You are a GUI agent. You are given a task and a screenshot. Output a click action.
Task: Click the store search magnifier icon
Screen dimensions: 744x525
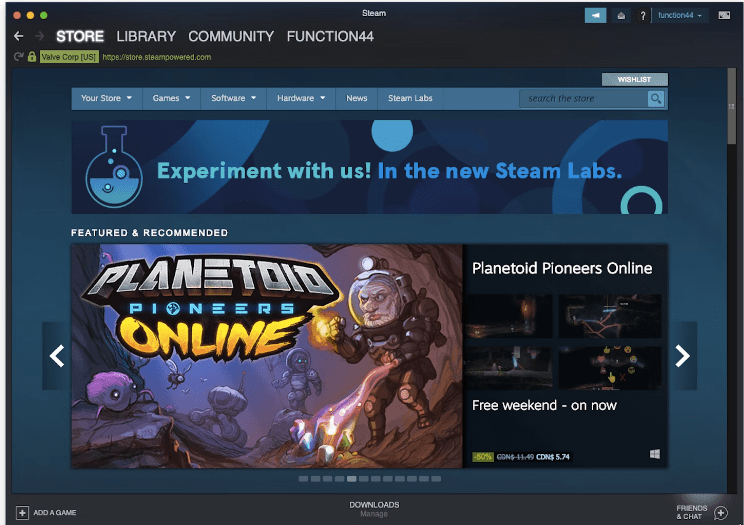656,99
